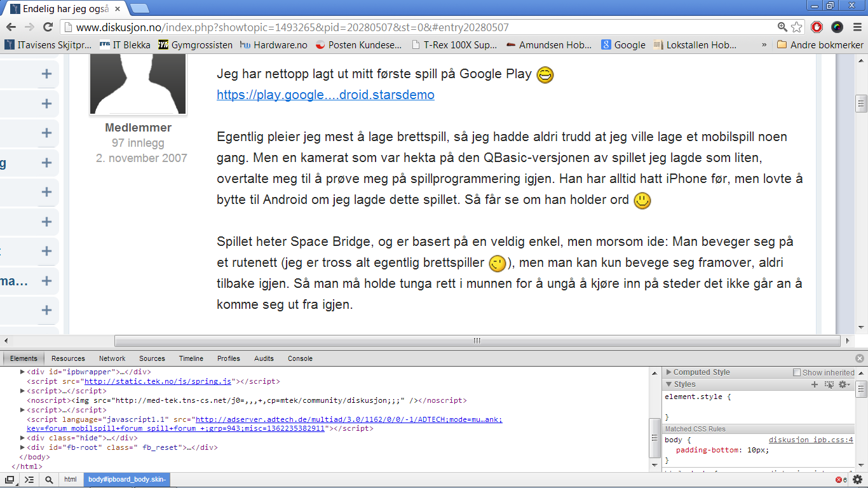Image resolution: width=868 pixels, height=488 pixels.
Task: Click the member avatar image
Action: pyautogui.click(x=138, y=84)
